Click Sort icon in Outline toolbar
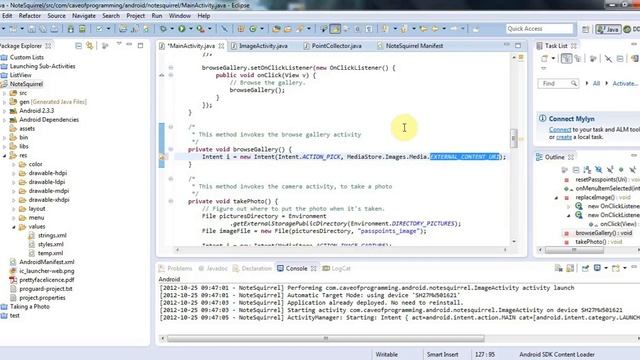 click(587, 169)
